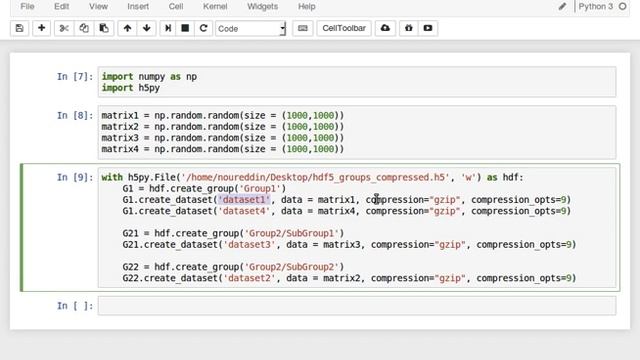Click the 'import h5py' line

[131, 88]
